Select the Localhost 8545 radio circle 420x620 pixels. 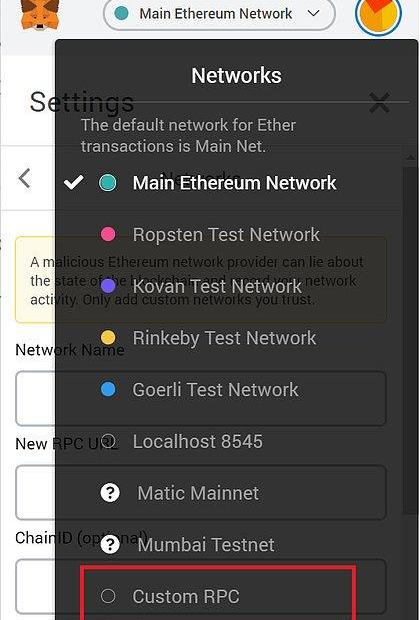click(108, 441)
